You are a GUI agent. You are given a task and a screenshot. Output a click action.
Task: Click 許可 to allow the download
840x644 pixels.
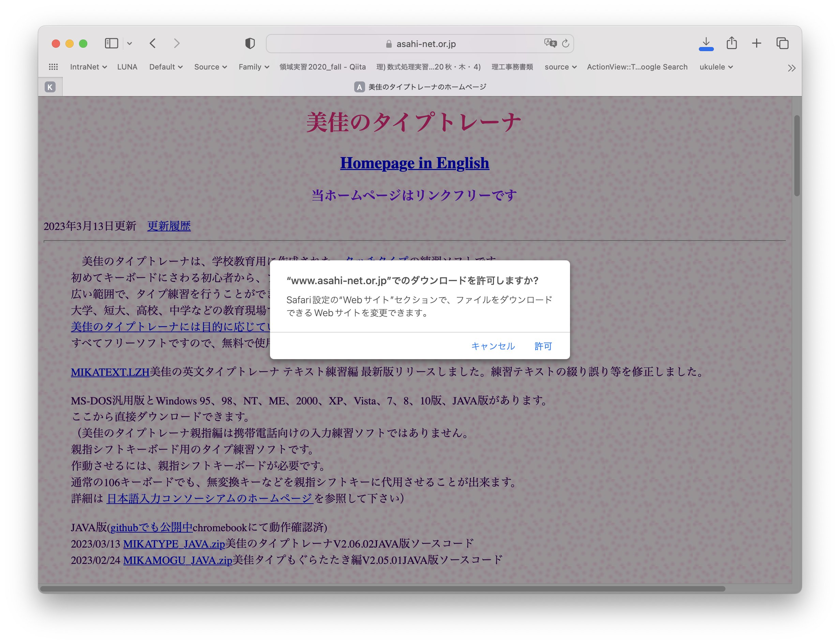[x=543, y=346]
